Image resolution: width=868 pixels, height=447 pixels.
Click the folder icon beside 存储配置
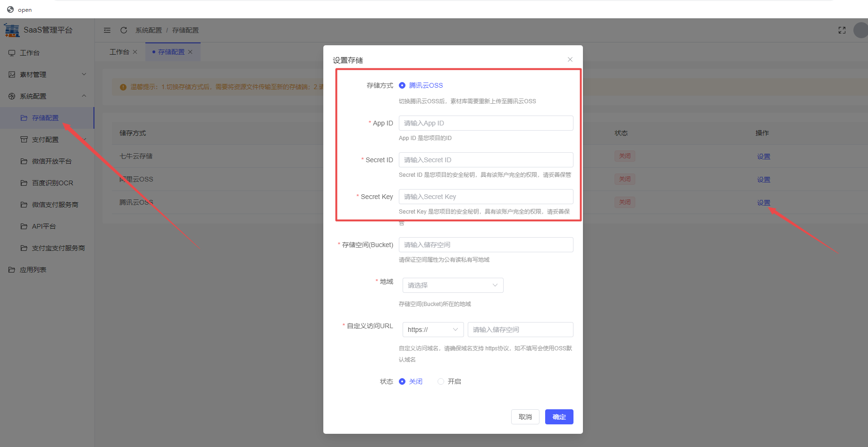(24, 118)
